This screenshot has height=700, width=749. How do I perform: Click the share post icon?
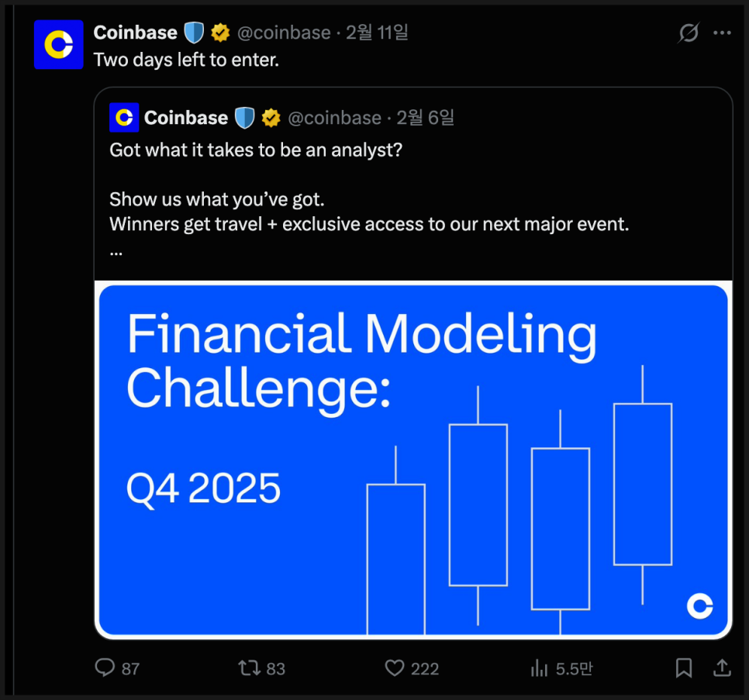tap(721, 667)
